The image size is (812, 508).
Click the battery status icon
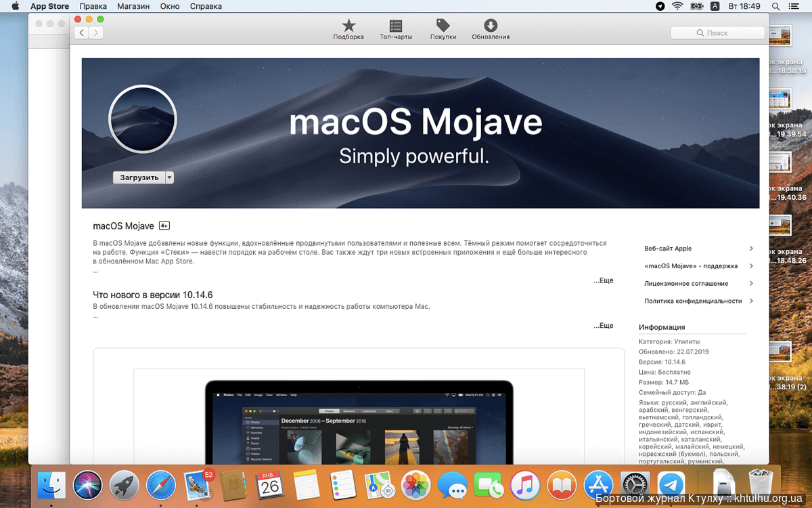[696, 6]
